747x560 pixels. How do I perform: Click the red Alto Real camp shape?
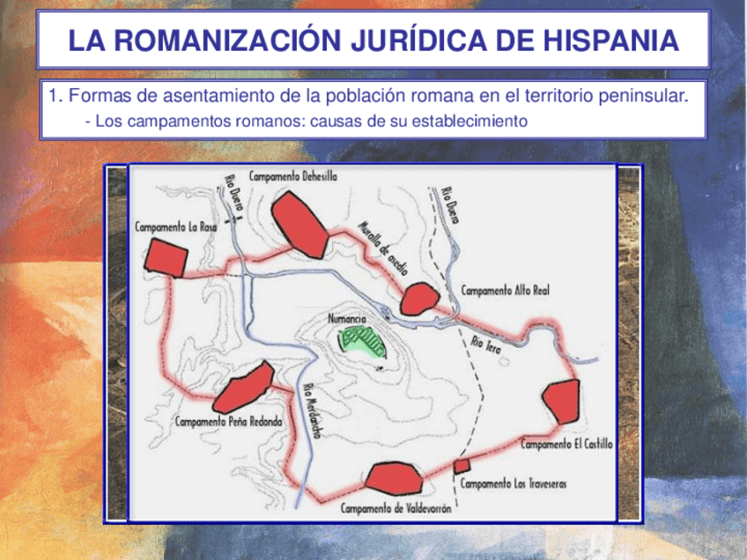pyautogui.click(x=419, y=298)
